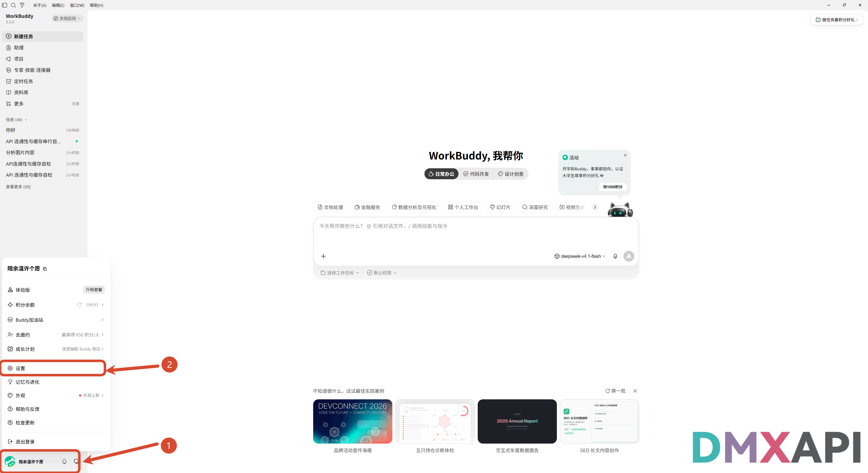Close the 活动 promotion popup
868x473 pixels.
(626, 155)
